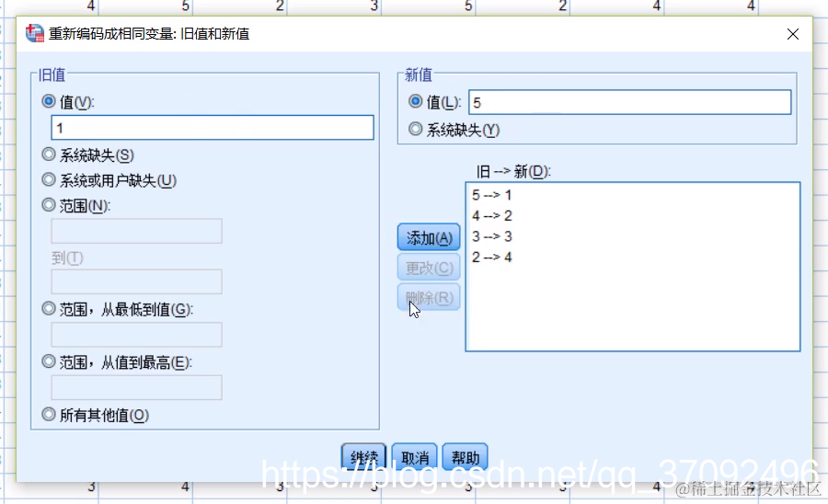Open help with the 帮助 button
Viewport: 828px width, 504px height.
(466, 457)
